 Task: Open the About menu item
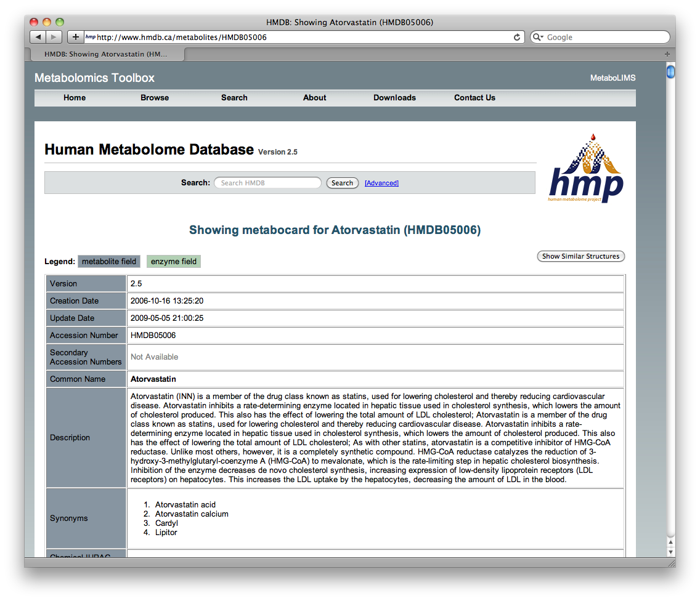tap(314, 98)
